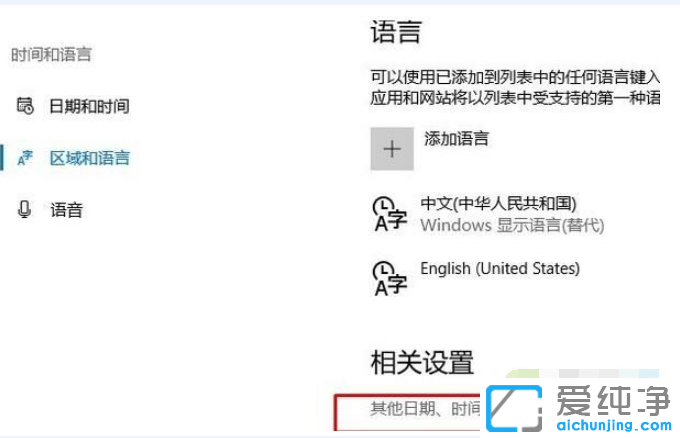Click the sidebar 区域和语言 A字 icon
This screenshot has width=680, height=438.
[x=25, y=157]
